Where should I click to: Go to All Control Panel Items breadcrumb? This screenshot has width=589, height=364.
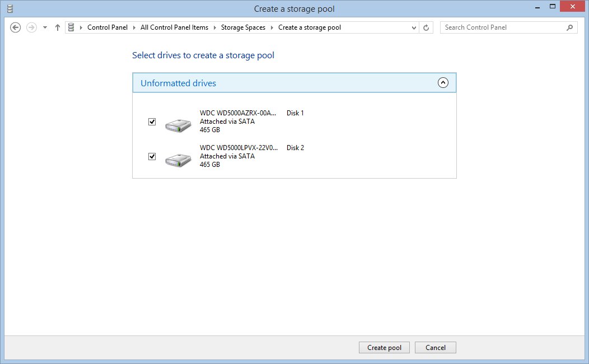[174, 27]
